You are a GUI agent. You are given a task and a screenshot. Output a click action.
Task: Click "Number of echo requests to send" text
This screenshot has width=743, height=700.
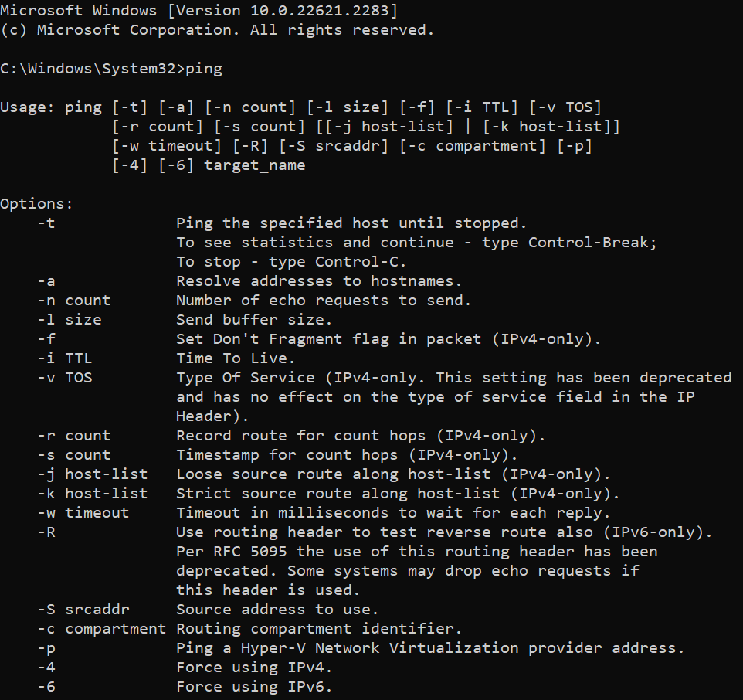(324, 301)
